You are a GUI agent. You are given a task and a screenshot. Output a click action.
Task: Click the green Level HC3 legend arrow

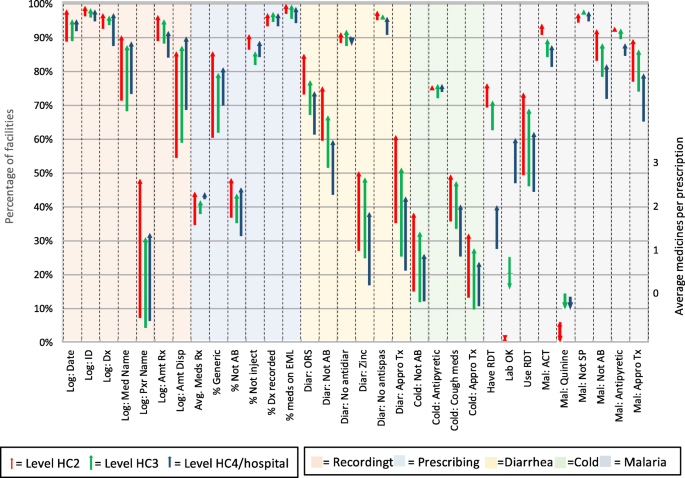point(91,463)
